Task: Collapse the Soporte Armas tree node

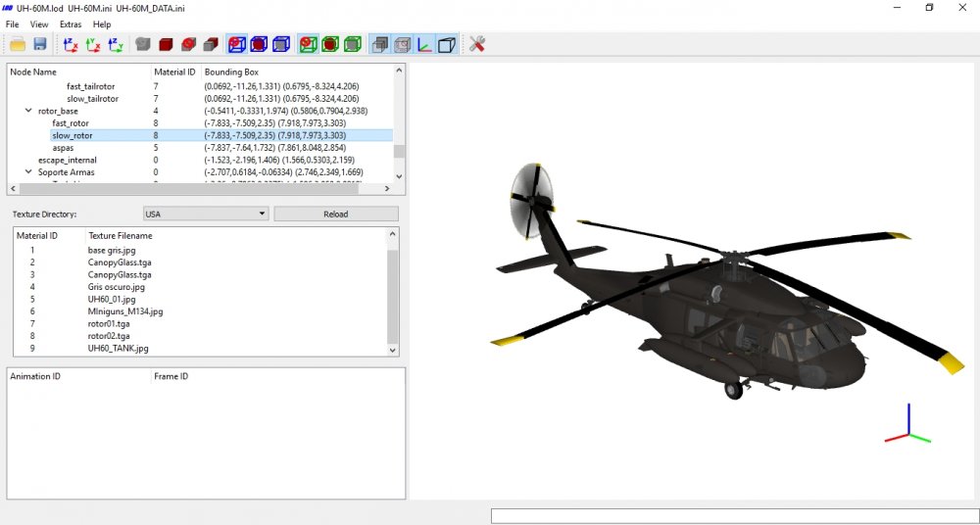Action: pos(28,171)
